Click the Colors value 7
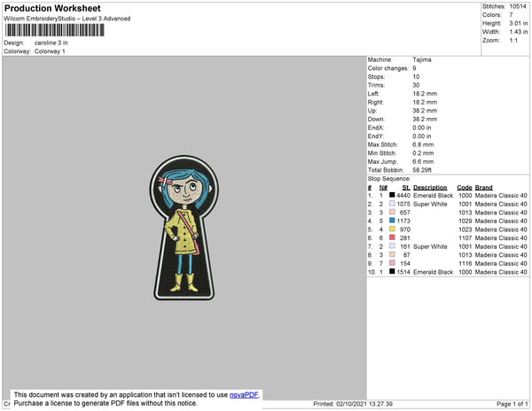This screenshot has height=411, width=532. point(511,15)
